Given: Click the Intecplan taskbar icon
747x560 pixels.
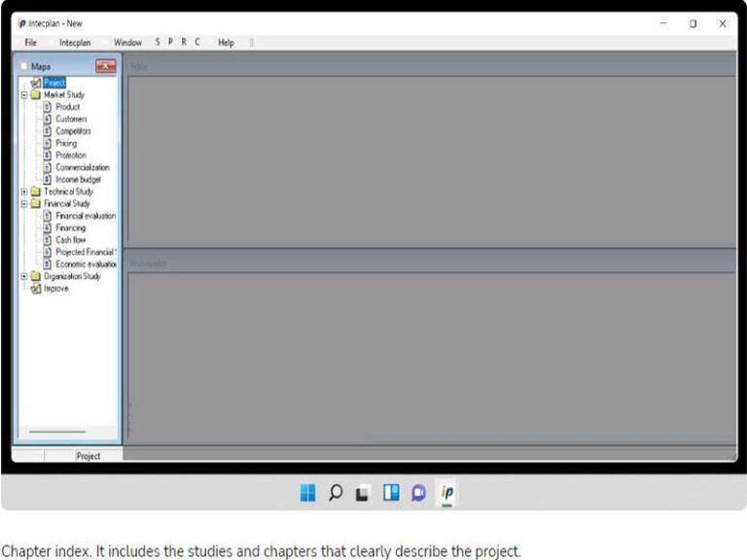Looking at the screenshot, I should 446,492.
